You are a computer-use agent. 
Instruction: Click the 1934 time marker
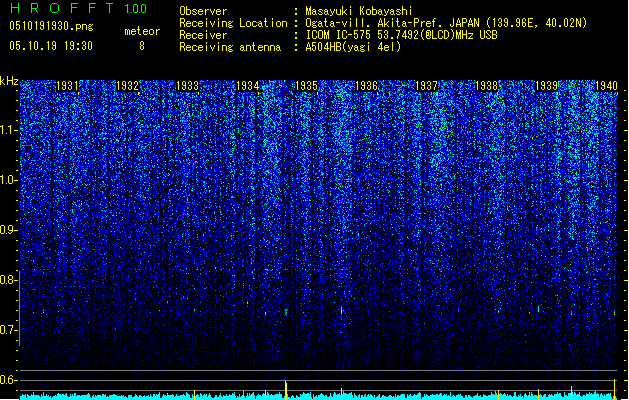(x=247, y=86)
